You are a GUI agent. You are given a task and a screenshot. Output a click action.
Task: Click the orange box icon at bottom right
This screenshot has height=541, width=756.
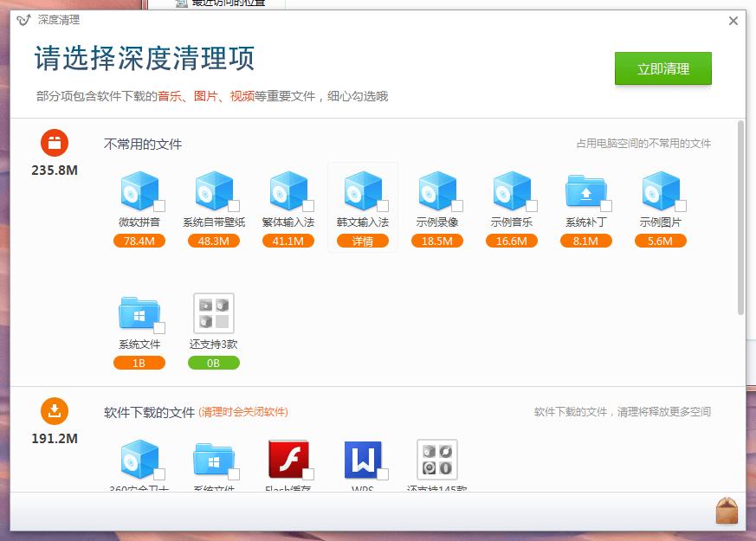[x=727, y=511]
